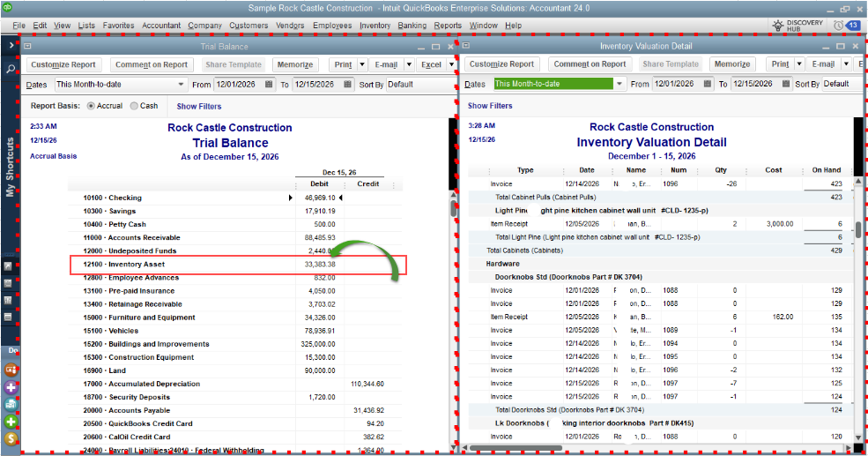Open the Accountant menu
Image resolution: width=868 pixels, height=456 pixels.
click(161, 26)
